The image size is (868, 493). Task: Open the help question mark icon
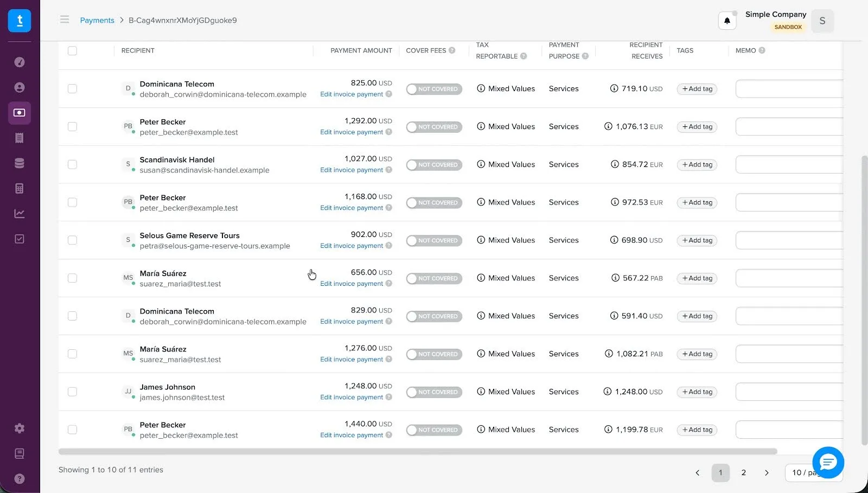(19, 479)
